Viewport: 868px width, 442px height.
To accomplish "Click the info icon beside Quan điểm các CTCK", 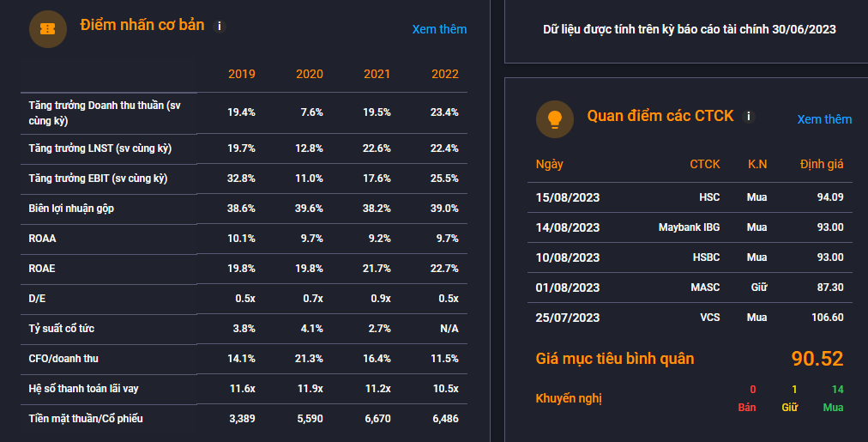I will click(x=749, y=117).
